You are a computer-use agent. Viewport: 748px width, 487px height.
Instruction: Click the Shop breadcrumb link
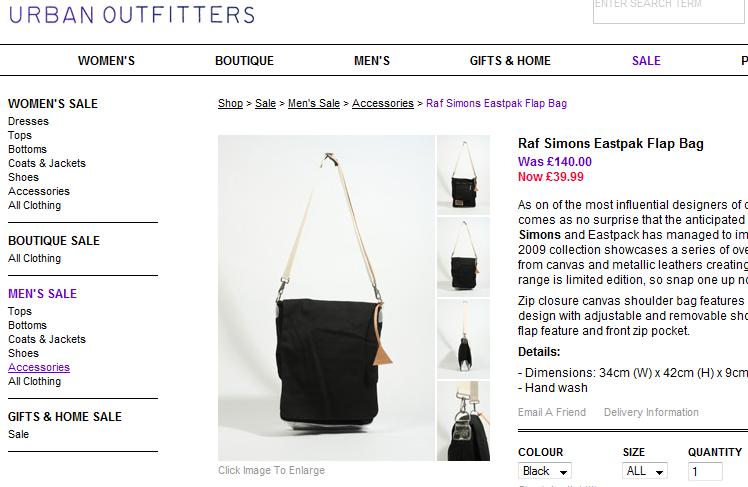(x=230, y=103)
